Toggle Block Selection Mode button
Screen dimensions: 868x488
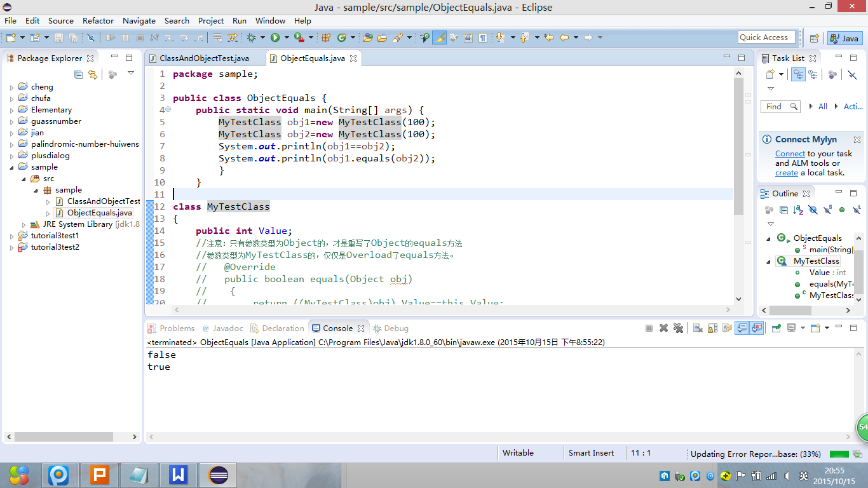(x=468, y=37)
